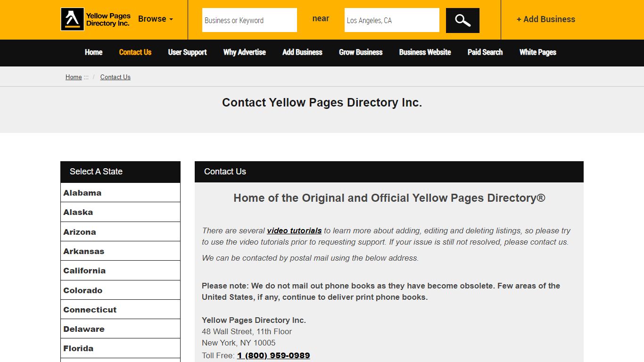
Task: Click the Home of the Original and Official heading
Action: tap(389, 198)
